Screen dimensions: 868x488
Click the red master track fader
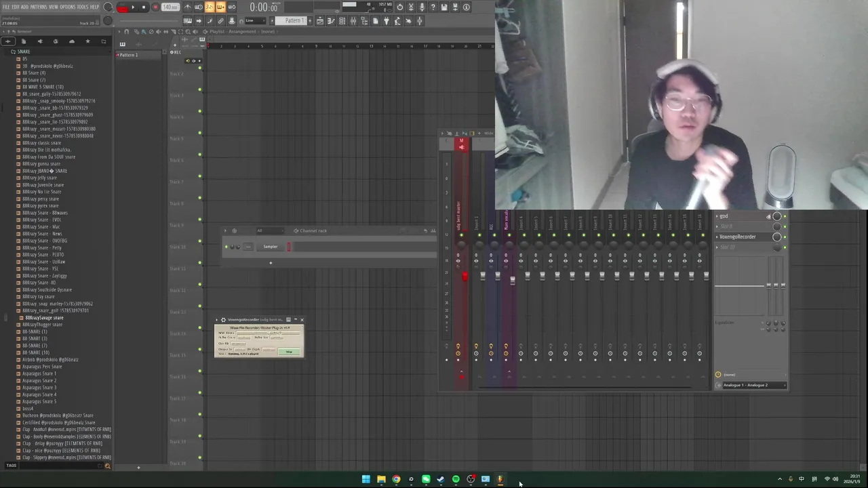[465, 277]
